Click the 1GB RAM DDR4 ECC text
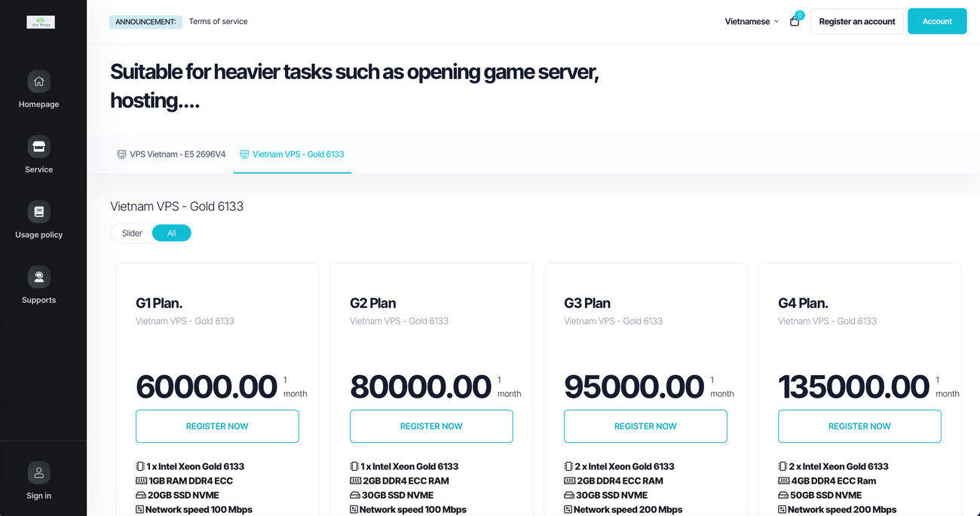This screenshot has width=980, height=516. pos(191,481)
